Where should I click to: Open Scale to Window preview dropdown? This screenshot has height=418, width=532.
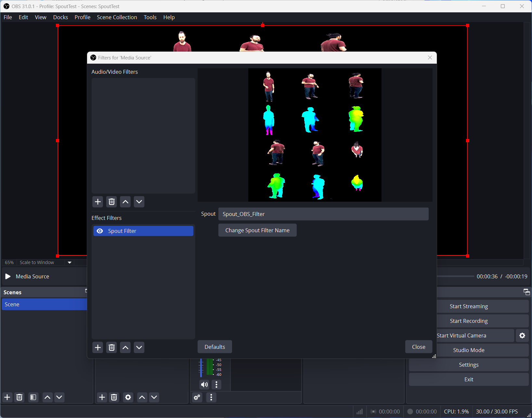click(x=69, y=262)
